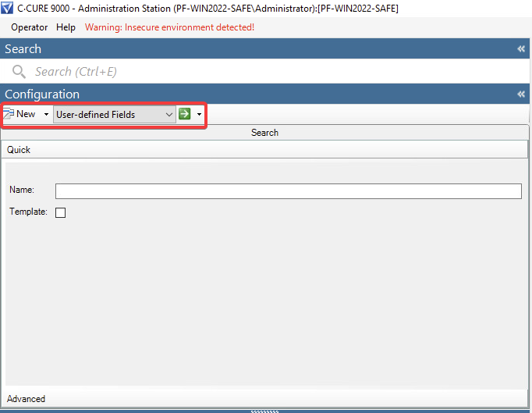
Task: Tick the Template checkbox
Action: tap(61, 212)
